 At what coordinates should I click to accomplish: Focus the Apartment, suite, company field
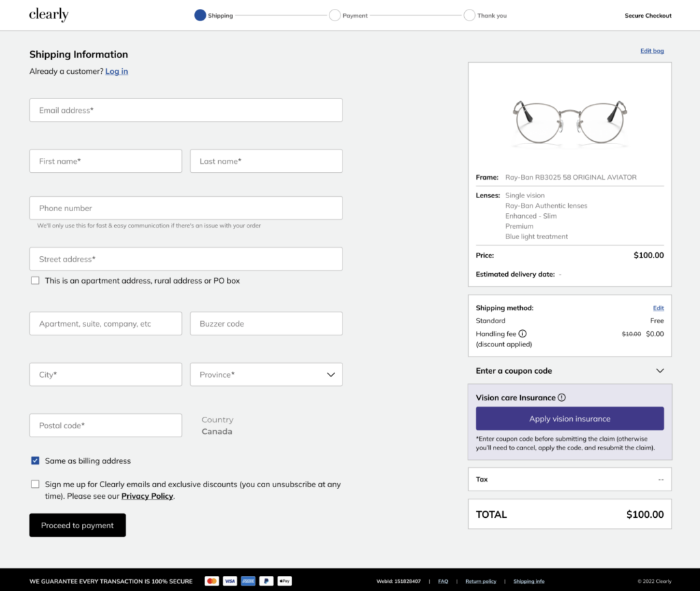coord(105,323)
